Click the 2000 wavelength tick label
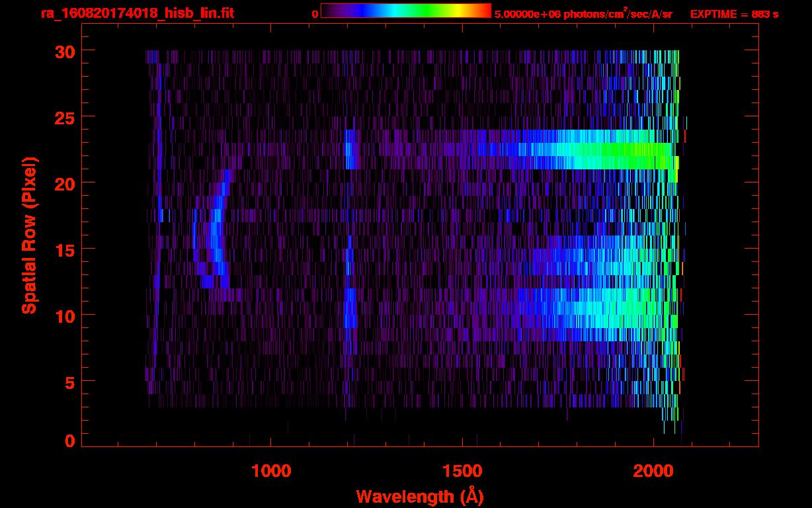Screen dimensions: 812x508 click(x=653, y=472)
